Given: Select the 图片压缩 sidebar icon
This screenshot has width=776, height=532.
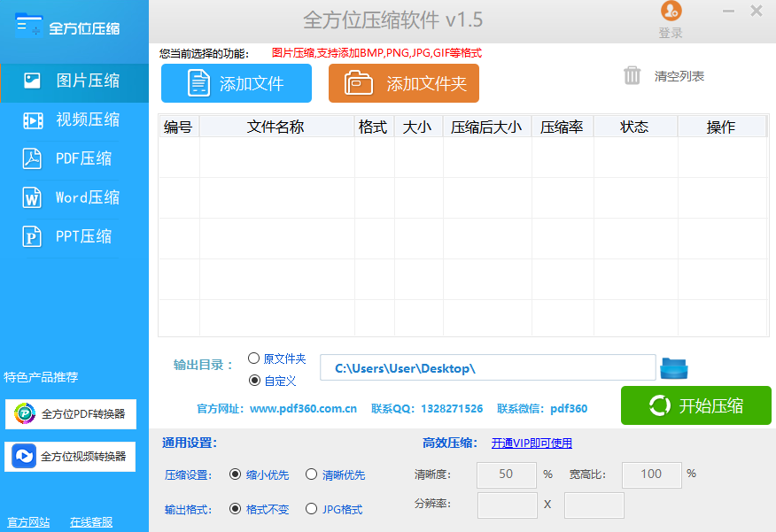Looking at the screenshot, I should (x=35, y=80).
